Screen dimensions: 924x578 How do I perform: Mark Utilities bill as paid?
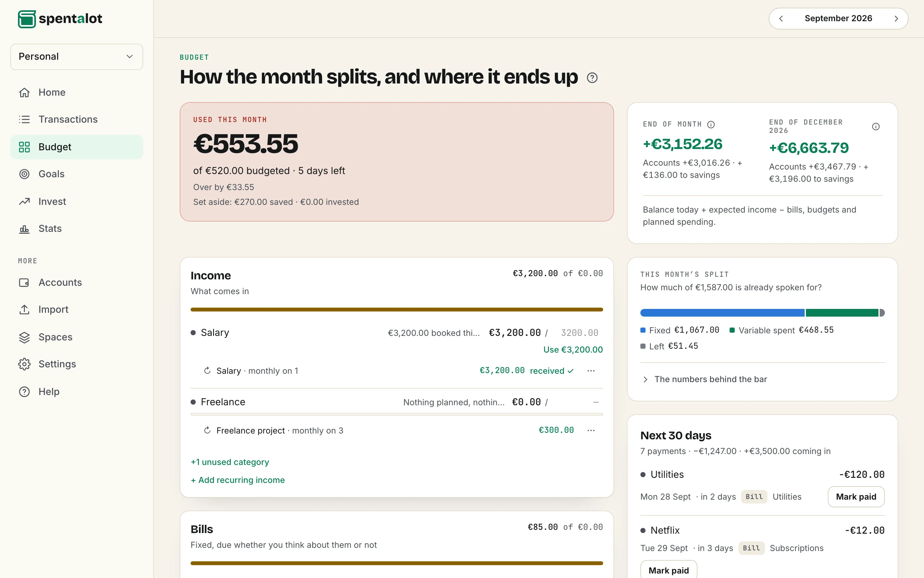pos(856,496)
